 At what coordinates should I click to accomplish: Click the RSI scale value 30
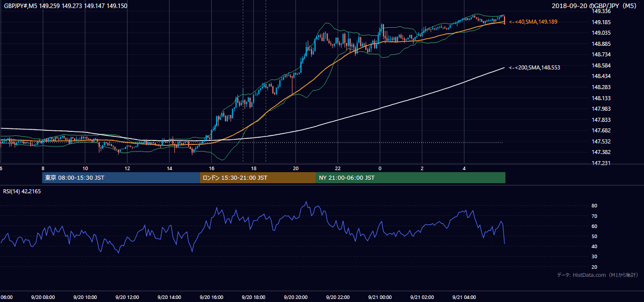pos(595,257)
